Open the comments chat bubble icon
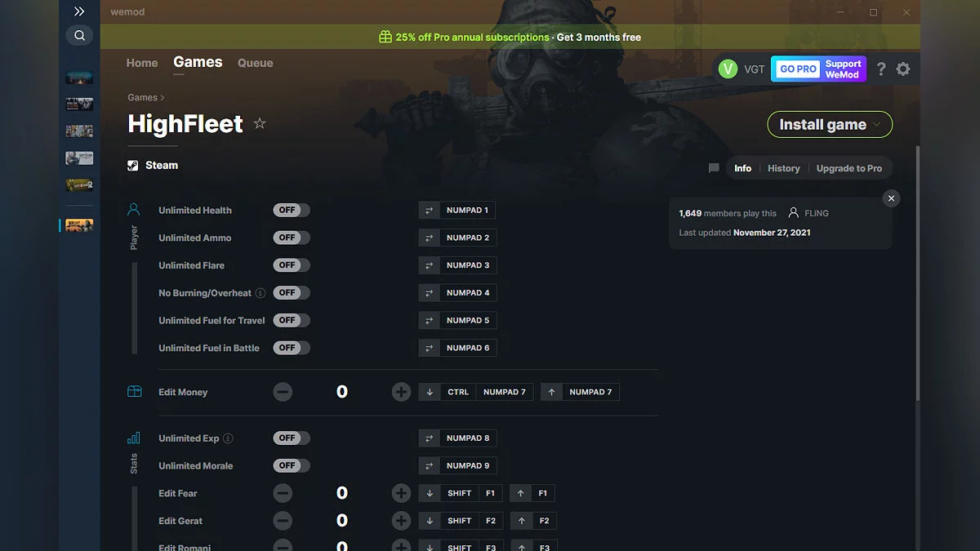980x551 pixels. (714, 168)
